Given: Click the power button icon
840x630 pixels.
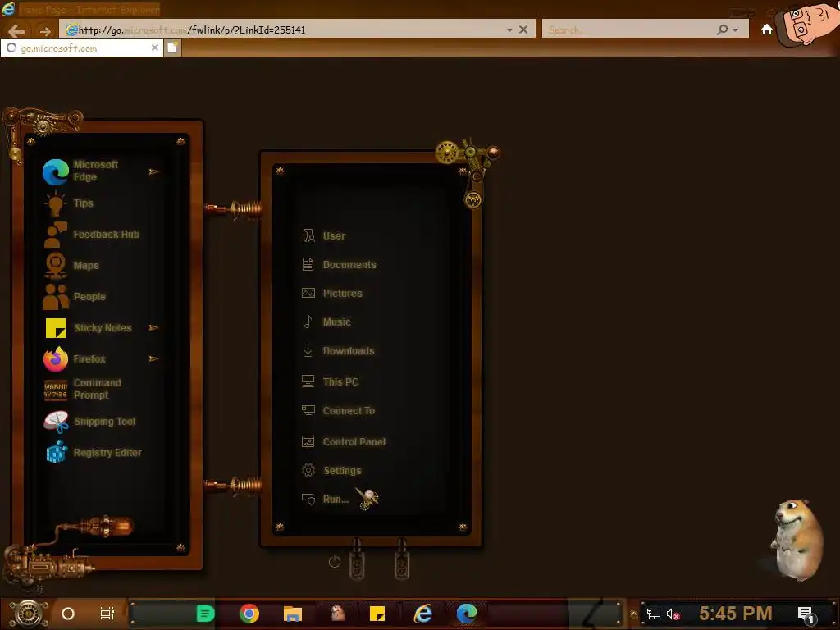Looking at the screenshot, I should pyautogui.click(x=335, y=562).
